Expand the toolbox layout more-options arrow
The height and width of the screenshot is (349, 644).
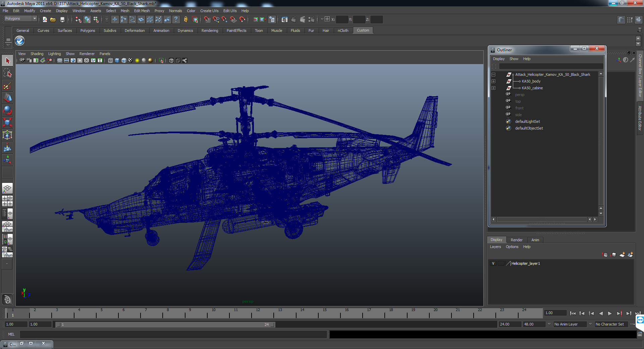click(x=7, y=264)
